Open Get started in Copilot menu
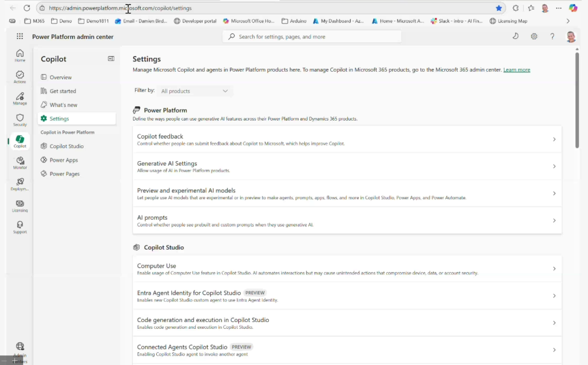The width and height of the screenshot is (588, 365). (76, 91)
